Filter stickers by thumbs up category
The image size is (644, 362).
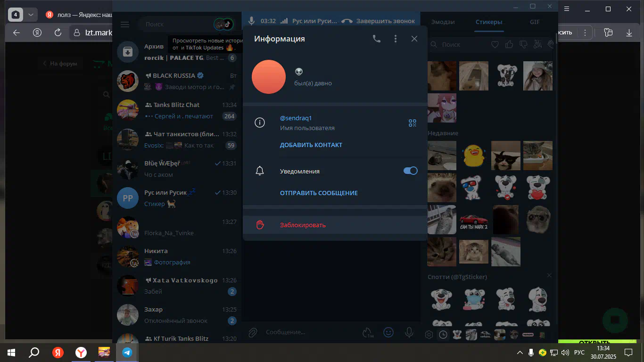[509, 44]
